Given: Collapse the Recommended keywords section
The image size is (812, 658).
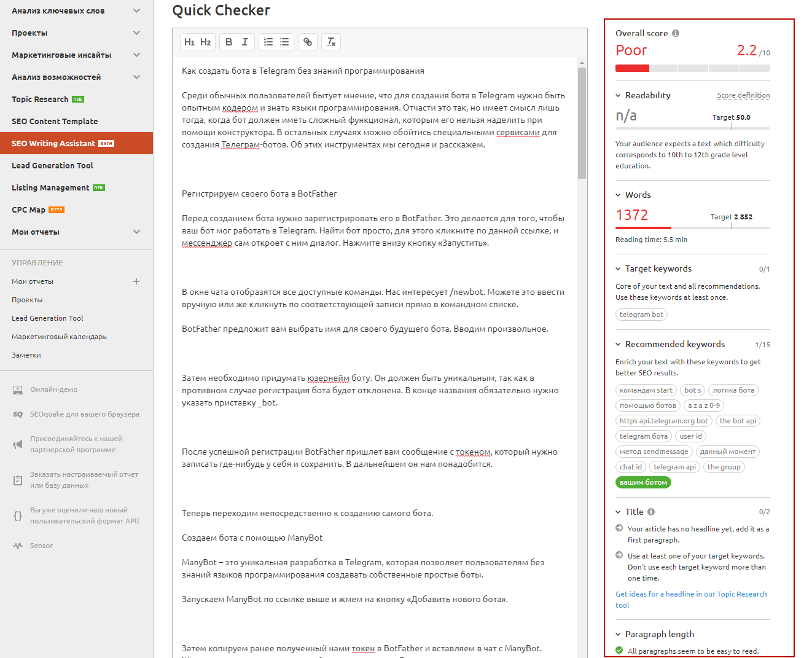Looking at the screenshot, I should coord(619,344).
